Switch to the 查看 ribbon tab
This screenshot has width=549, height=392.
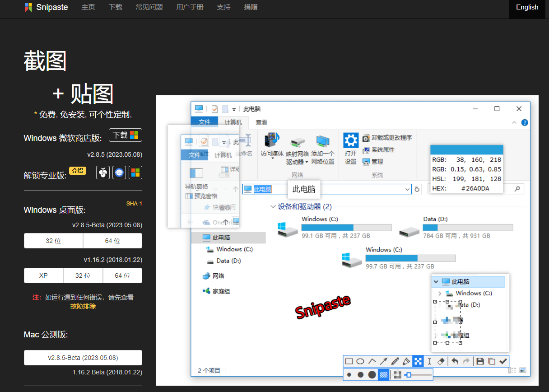pyautogui.click(x=261, y=122)
